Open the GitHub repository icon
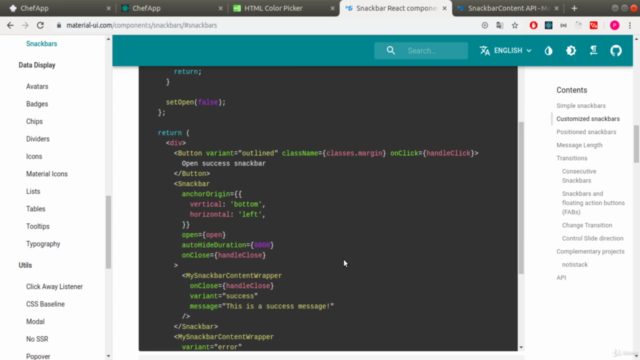The image size is (640, 360). [x=616, y=51]
